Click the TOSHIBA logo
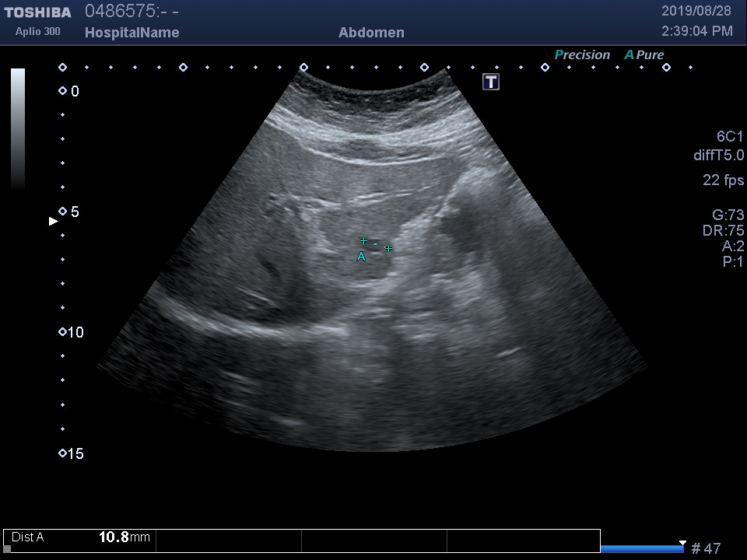This screenshot has height=560, width=747. (37, 12)
